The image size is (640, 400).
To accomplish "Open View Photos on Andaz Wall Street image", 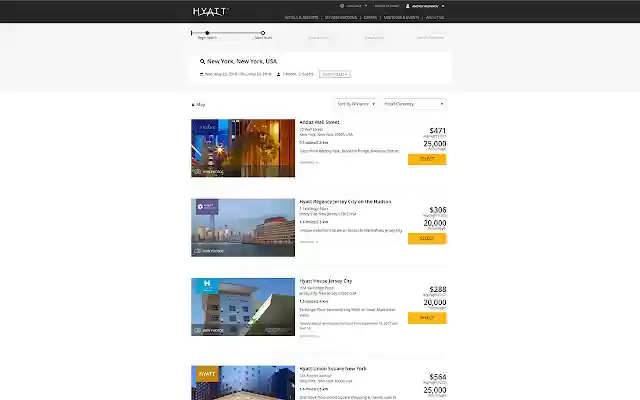I will (209, 171).
